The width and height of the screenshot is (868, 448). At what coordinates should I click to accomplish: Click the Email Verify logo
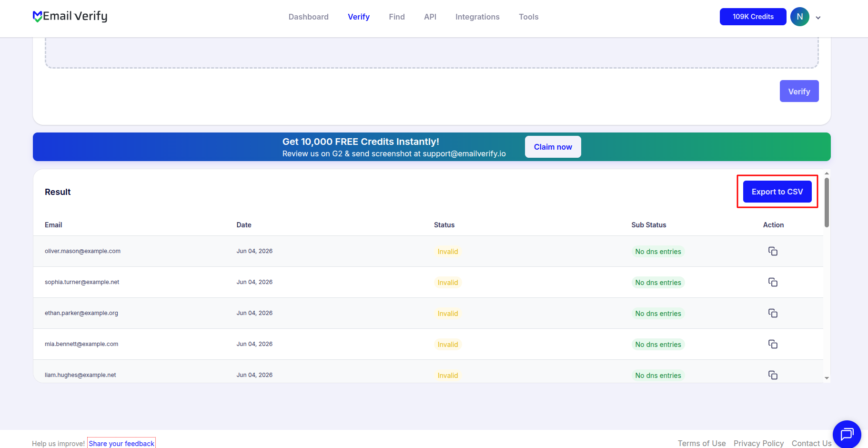pos(70,17)
